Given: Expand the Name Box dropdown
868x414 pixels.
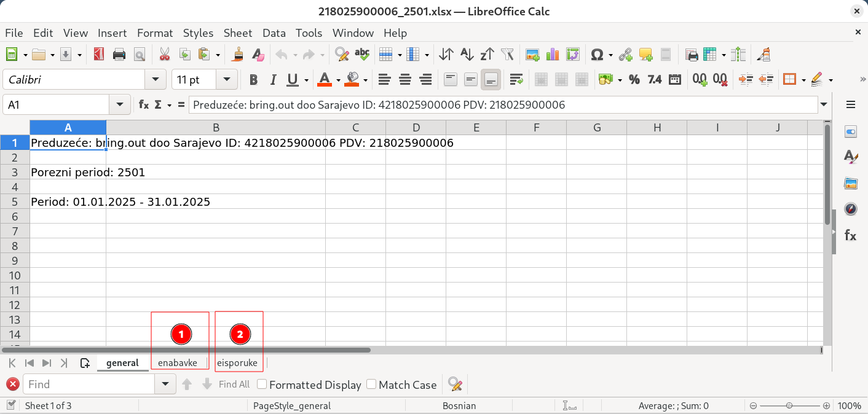Looking at the screenshot, I should coord(119,105).
